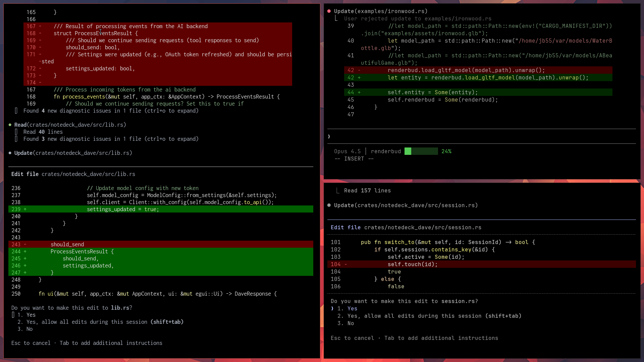Click selection arrow beside session.rs Yes option
644x362 pixels.
332,308
